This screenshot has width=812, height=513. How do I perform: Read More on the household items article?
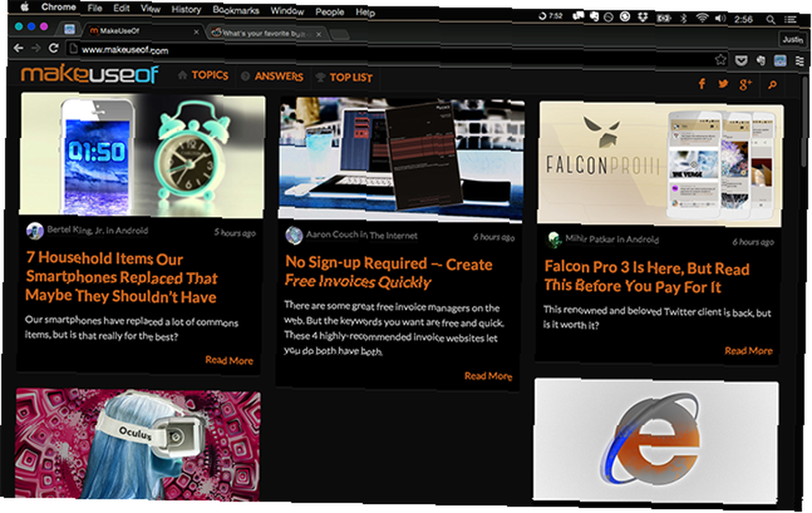pyautogui.click(x=229, y=360)
